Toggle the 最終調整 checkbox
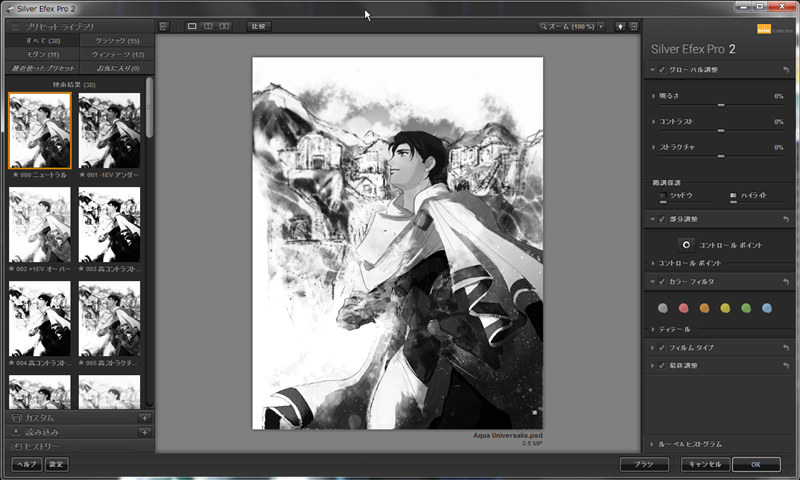The height and width of the screenshot is (480, 800). coord(662,365)
